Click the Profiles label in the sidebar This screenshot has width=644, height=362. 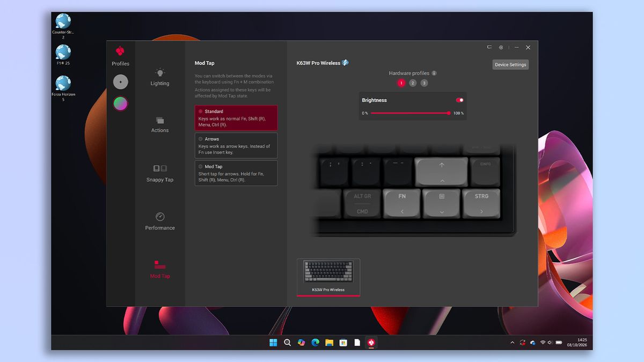tap(120, 64)
